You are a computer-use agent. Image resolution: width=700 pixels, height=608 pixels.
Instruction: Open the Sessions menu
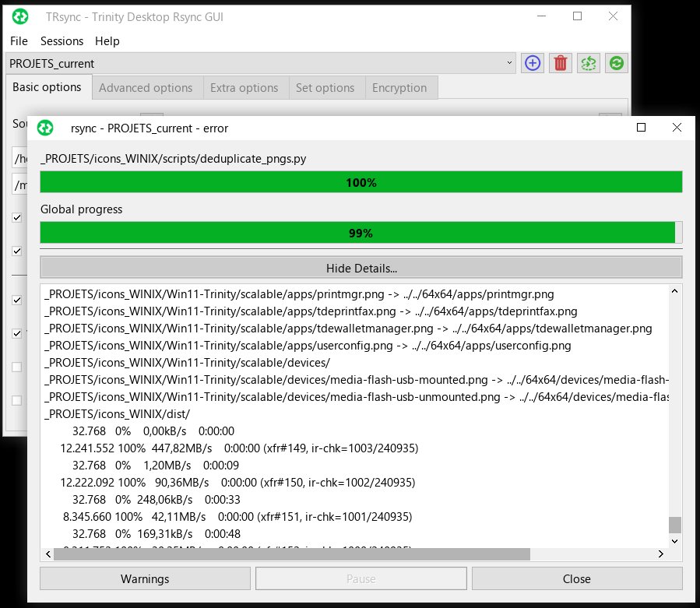click(x=62, y=41)
